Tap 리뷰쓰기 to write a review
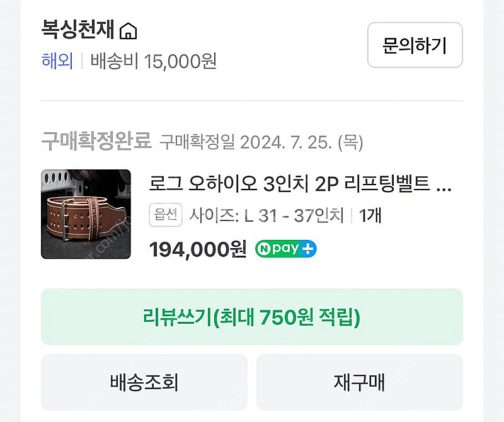Screen dimensions: 504x422 click(252, 317)
